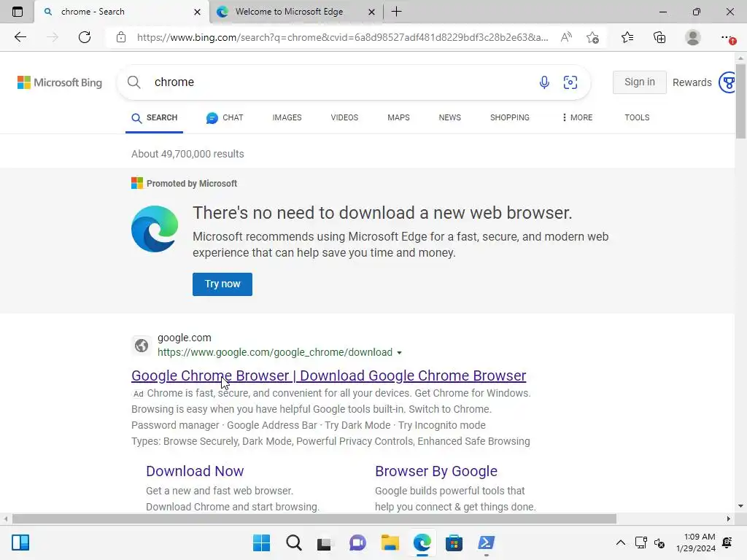Viewport: 747px width, 560px height.
Task: Open a new tab
Action: pyautogui.click(x=396, y=12)
